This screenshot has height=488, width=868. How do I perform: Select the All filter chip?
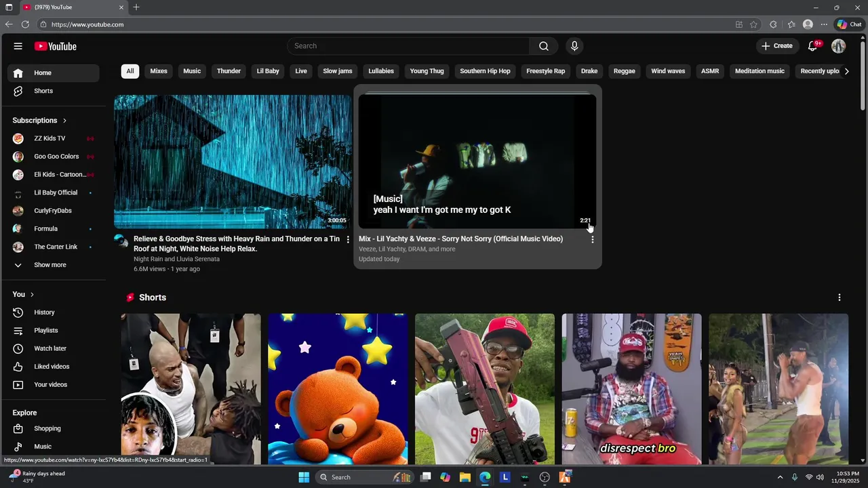pyautogui.click(x=130, y=71)
